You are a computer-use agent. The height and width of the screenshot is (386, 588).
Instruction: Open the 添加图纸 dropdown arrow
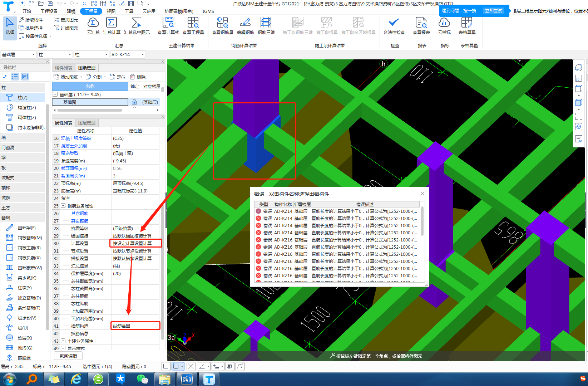[81, 77]
